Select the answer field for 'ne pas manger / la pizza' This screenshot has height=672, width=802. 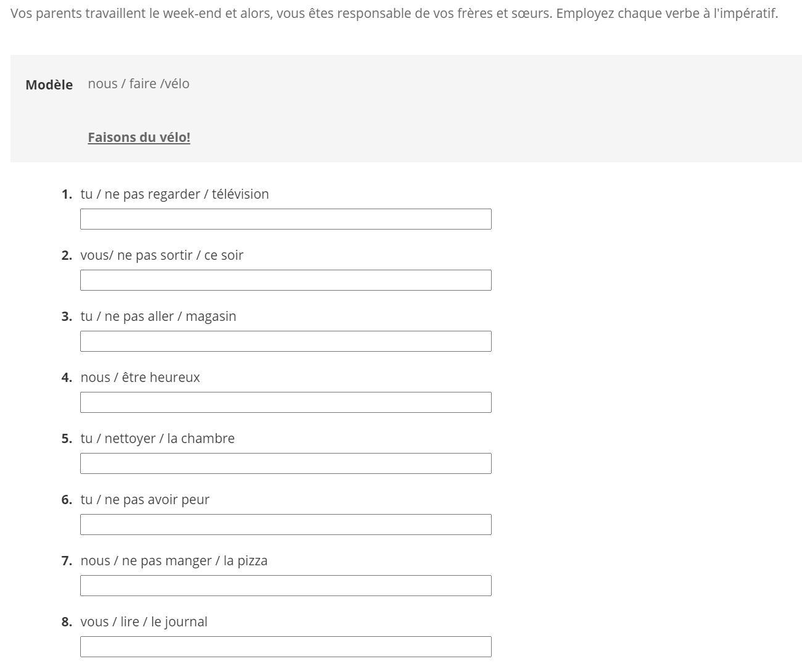tap(286, 586)
